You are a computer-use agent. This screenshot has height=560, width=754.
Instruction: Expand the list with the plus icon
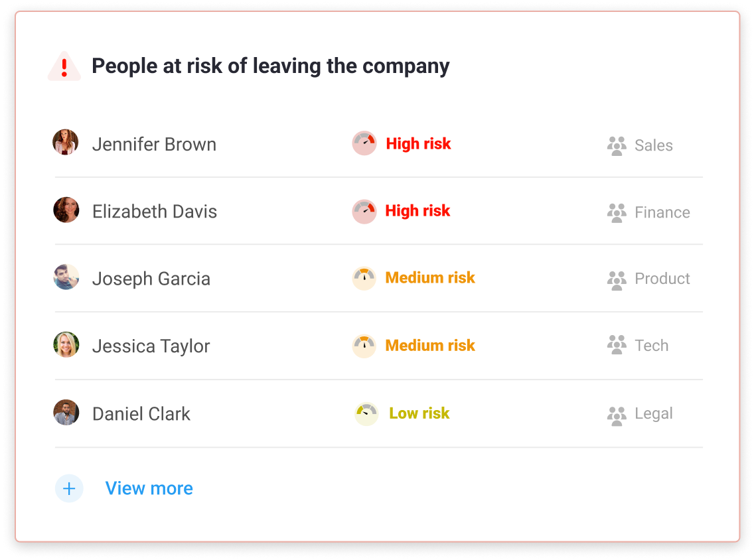coord(69,489)
